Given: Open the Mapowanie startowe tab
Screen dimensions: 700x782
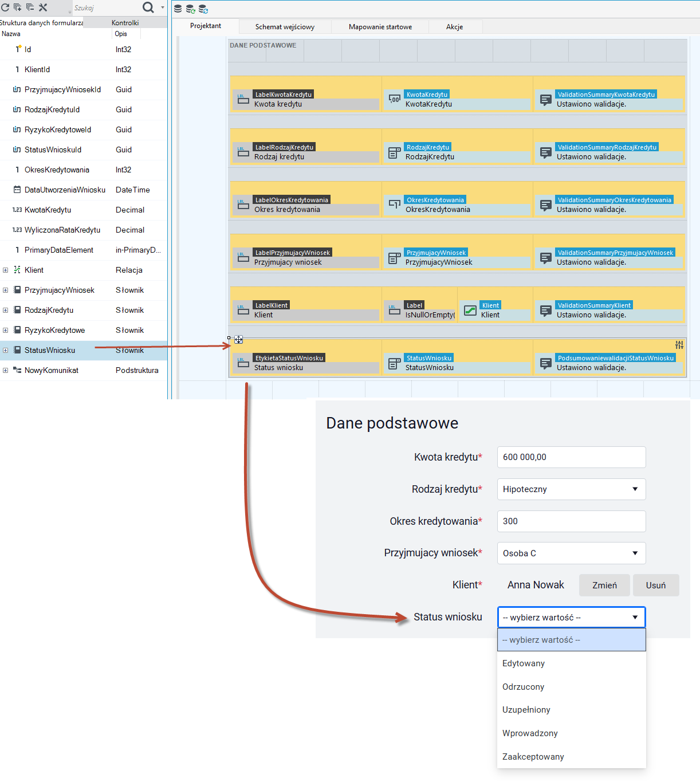Looking at the screenshot, I should [x=380, y=27].
